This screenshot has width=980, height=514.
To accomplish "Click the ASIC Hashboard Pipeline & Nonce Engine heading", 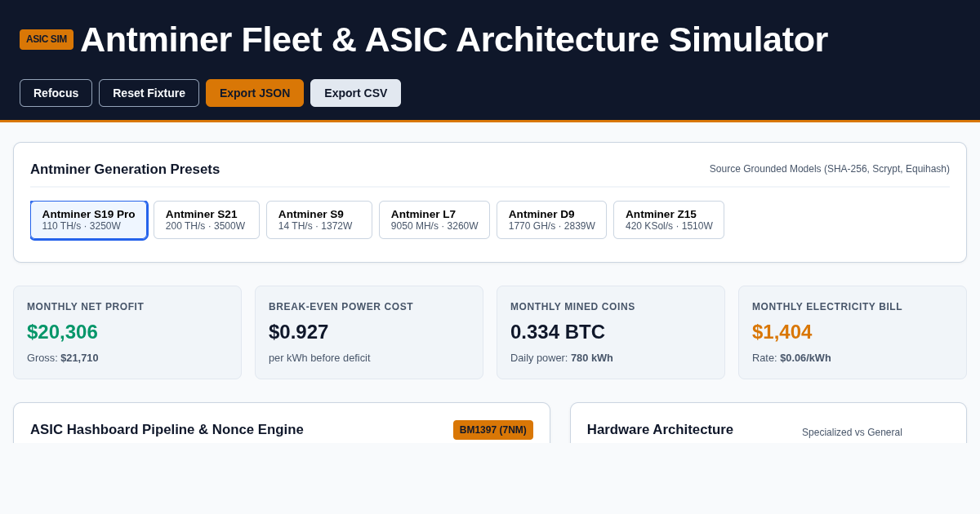I will pos(167,430).
